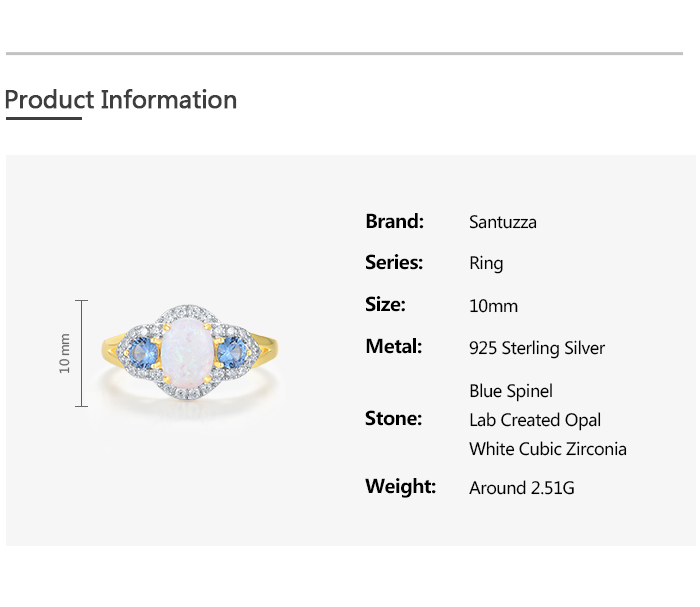Click the right blue spinel stone

[x=234, y=351]
